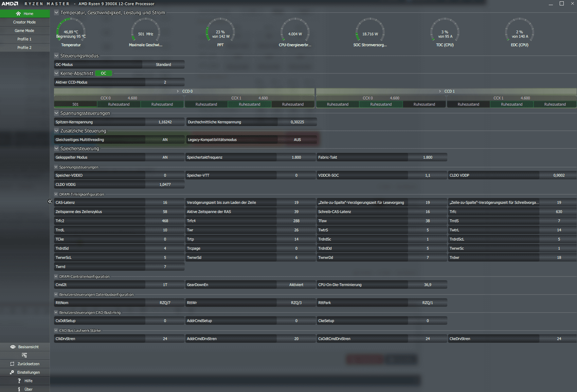This screenshot has height=392, width=577.
Task: Open Einstellungen
Action: (x=25, y=372)
